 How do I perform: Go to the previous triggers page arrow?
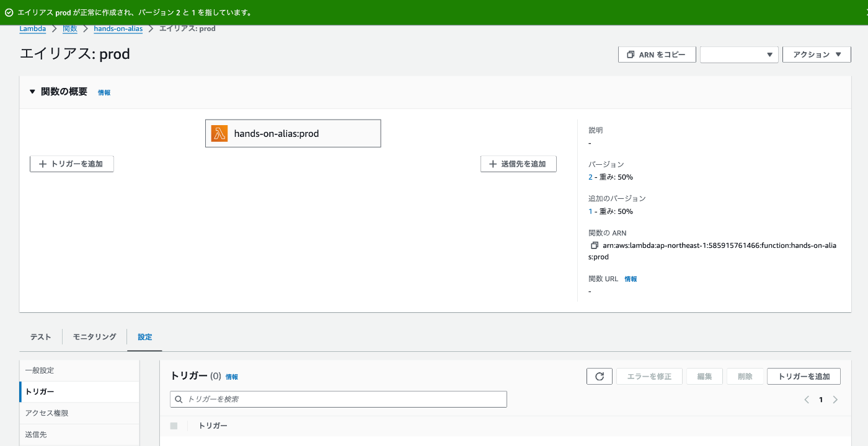[807, 400]
